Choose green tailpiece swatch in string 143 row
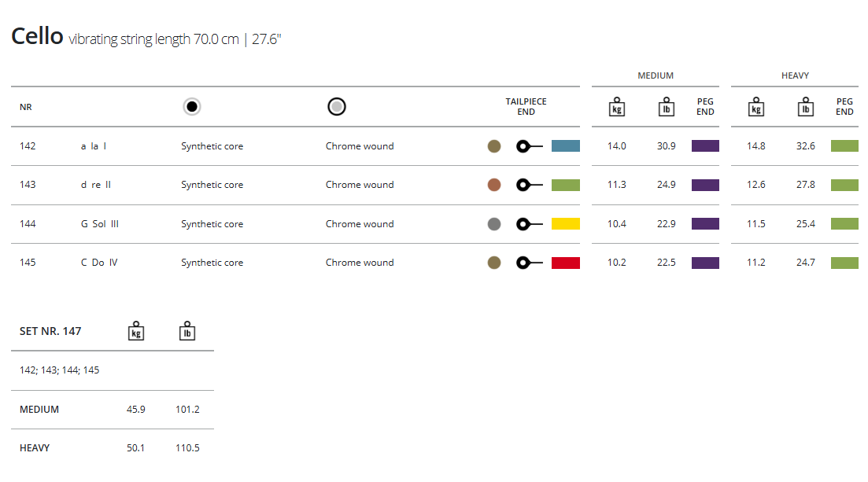Image resolution: width=868 pixels, height=482 pixels. [566, 185]
